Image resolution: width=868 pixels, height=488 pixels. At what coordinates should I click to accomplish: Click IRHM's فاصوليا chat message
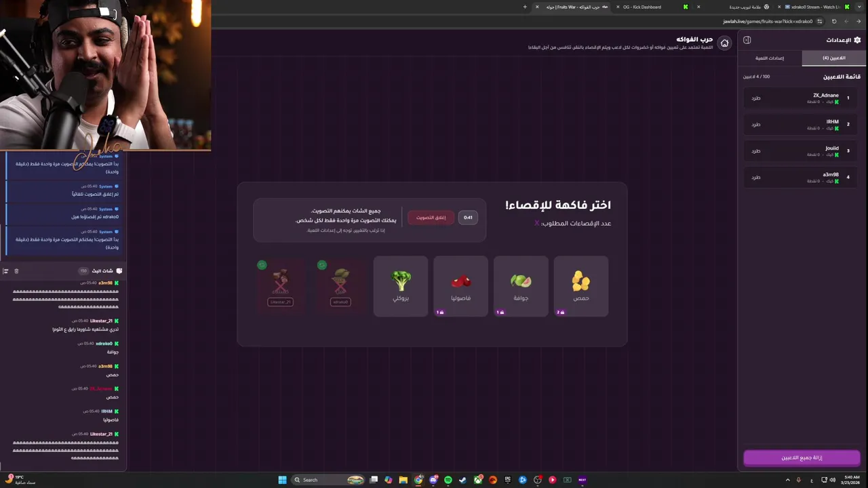coord(111,420)
